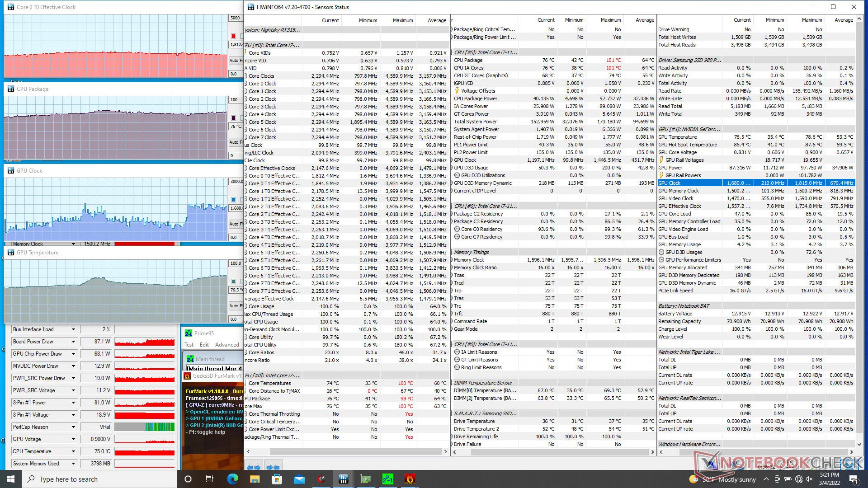Click the GPU Clock graph window icon
The height and width of the screenshot is (488, 868).
click(11, 170)
